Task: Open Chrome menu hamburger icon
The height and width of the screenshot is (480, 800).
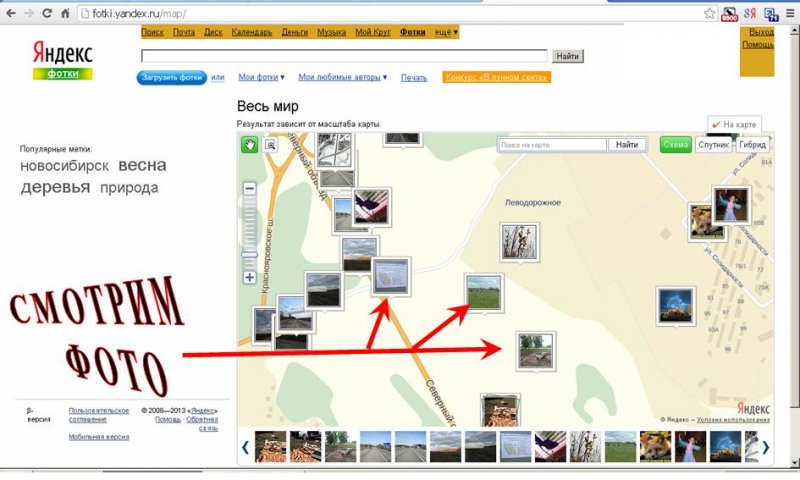Action: click(790, 14)
